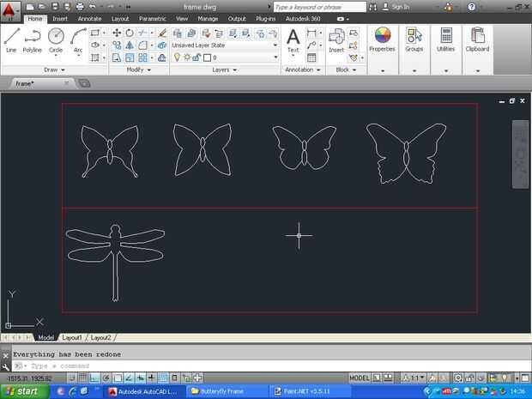Viewport: 532px width, 399px height.
Task: Switch to the Layout1 tab
Action: tap(72, 337)
